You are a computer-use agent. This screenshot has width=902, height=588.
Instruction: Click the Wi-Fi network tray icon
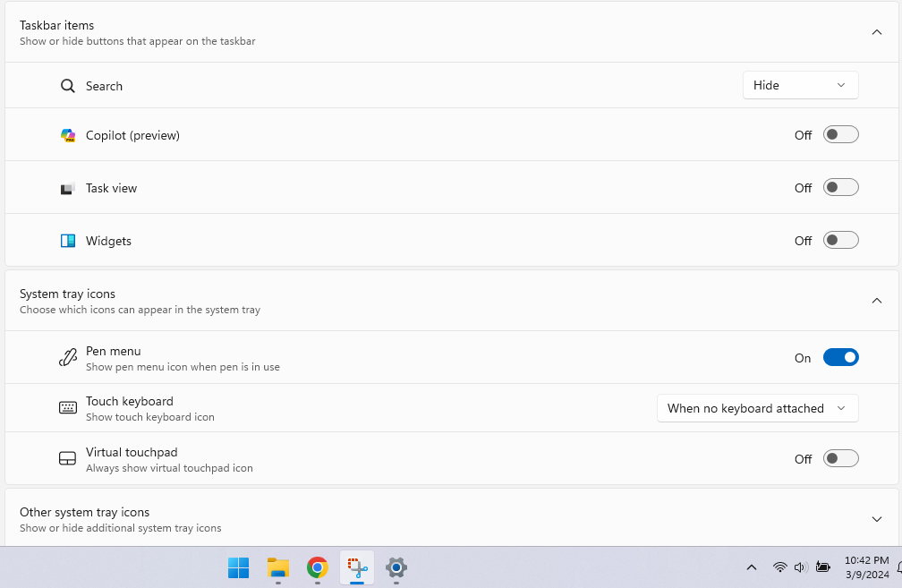tap(779, 567)
